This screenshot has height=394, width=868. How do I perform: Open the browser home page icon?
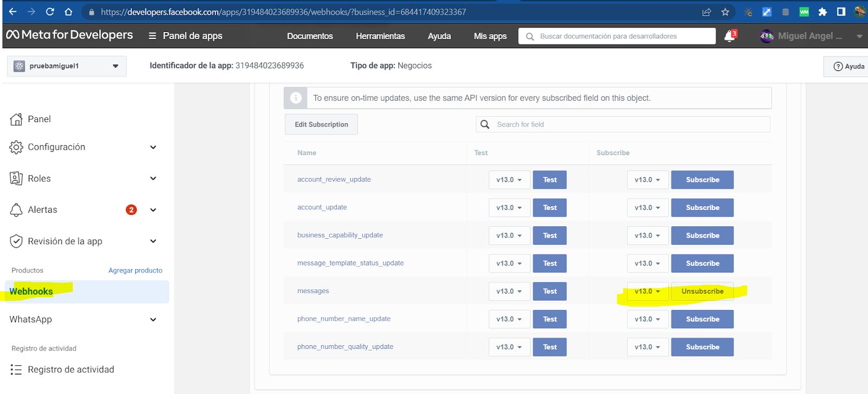click(68, 11)
